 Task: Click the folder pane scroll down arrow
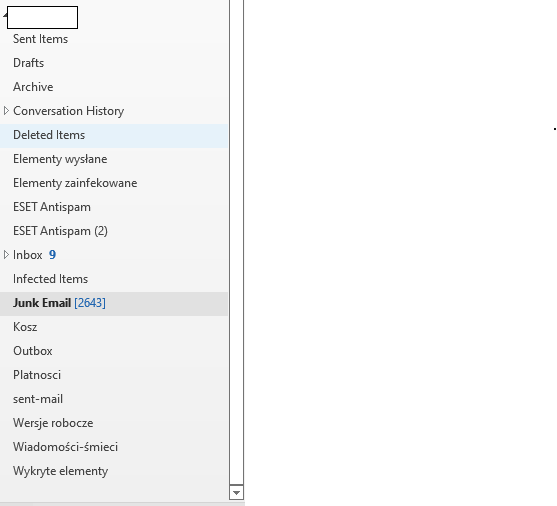tap(236, 492)
